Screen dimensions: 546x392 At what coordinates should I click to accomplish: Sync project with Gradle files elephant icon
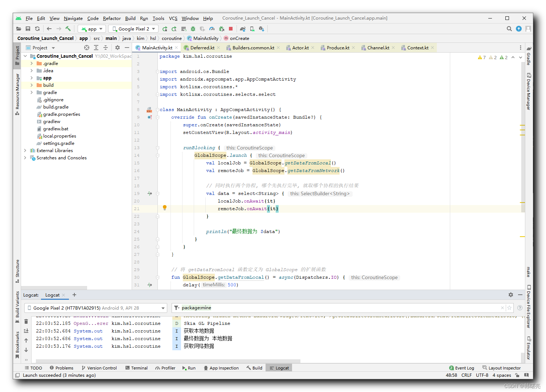(x=243, y=29)
